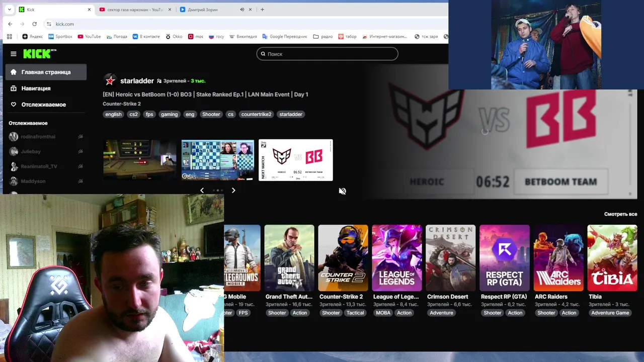Select the eng tag

coord(190,114)
